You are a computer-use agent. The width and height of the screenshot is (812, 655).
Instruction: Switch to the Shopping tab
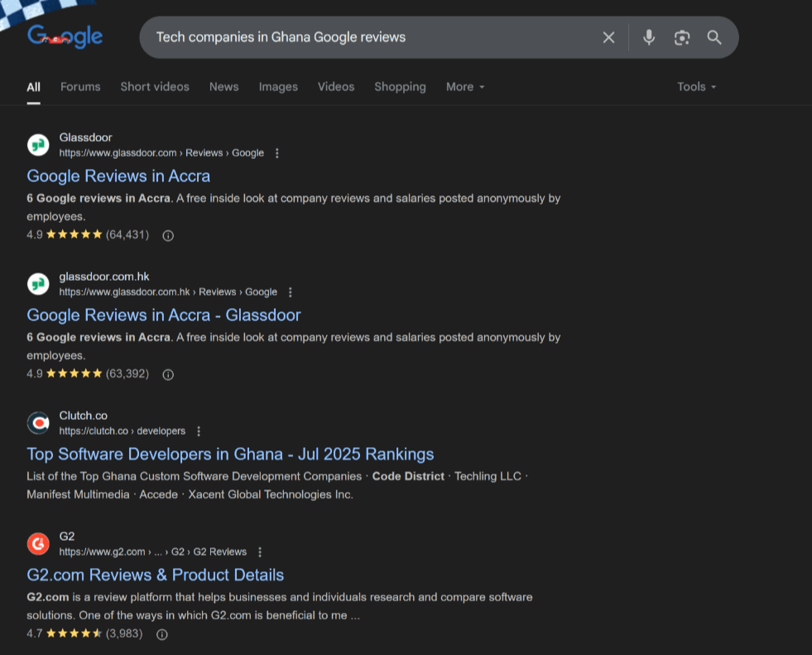point(400,87)
